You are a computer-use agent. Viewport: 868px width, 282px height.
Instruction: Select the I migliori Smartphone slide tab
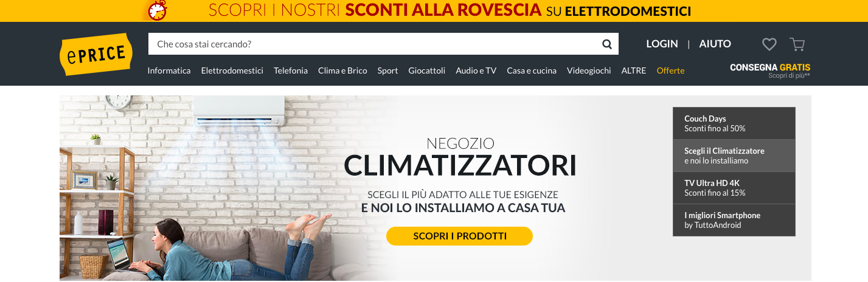click(734, 220)
